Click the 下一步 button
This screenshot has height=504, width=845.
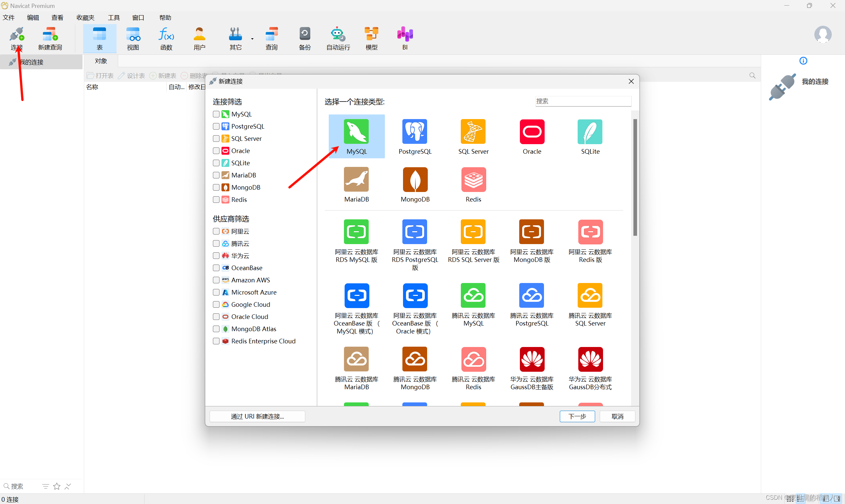click(x=577, y=416)
